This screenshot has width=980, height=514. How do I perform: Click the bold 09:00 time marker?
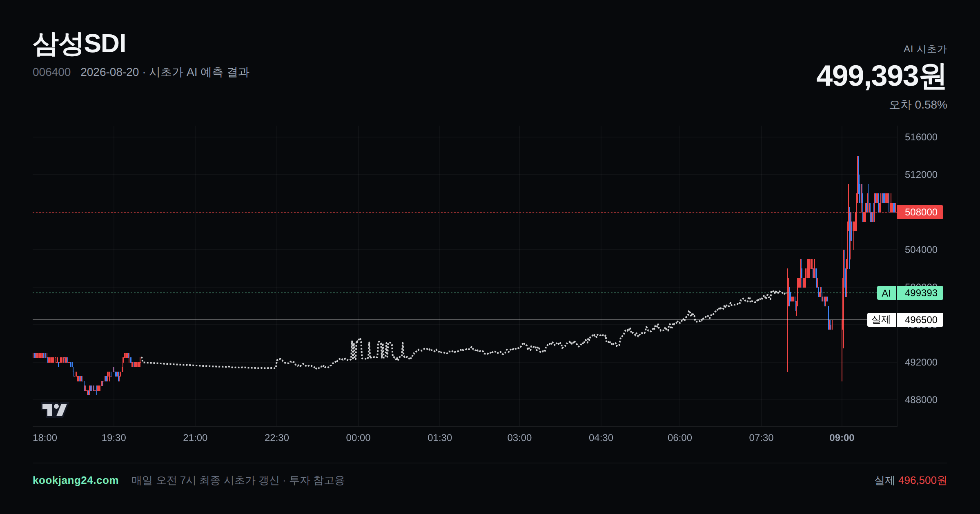click(842, 438)
